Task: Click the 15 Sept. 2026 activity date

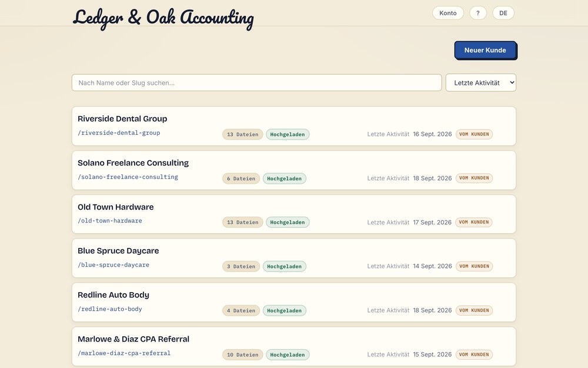Action: point(432,354)
